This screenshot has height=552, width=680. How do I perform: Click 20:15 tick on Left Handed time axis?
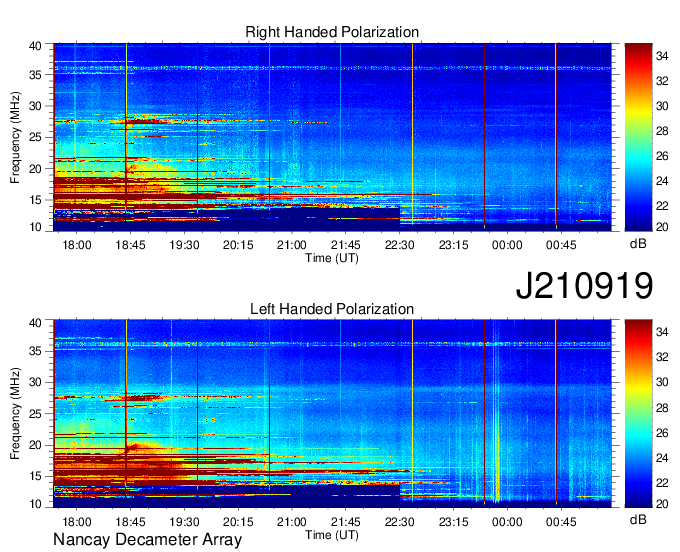pos(238,522)
